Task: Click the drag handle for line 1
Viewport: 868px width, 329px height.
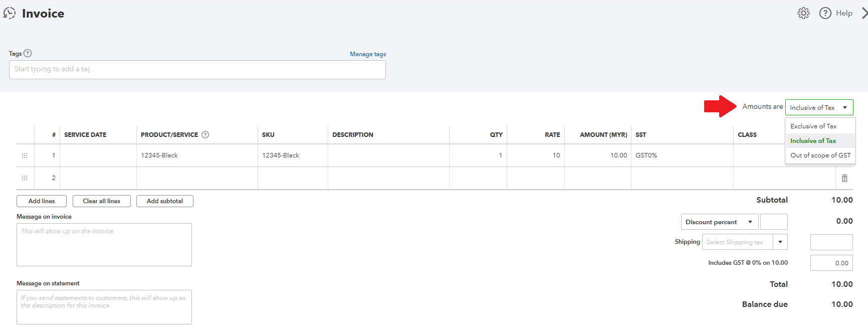Action: point(25,155)
